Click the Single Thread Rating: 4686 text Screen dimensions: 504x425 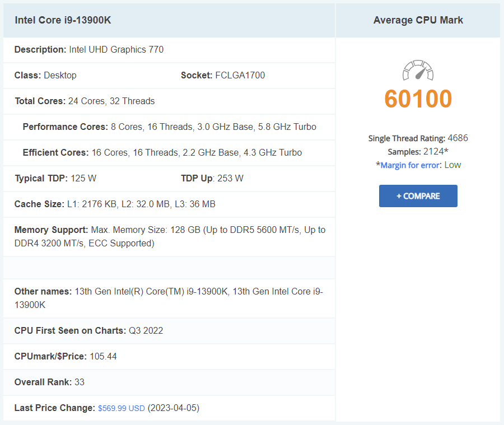pos(418,138)
